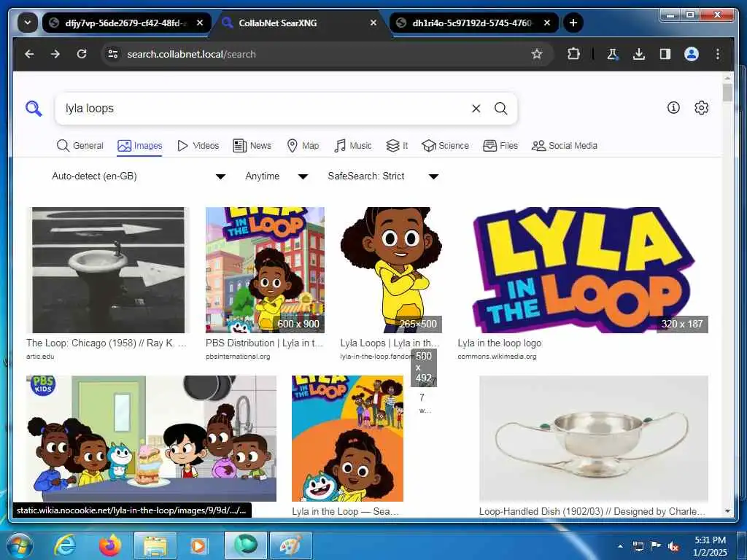Switch to the News category
This screenshot has width=747, height=560.
(252, 146)
